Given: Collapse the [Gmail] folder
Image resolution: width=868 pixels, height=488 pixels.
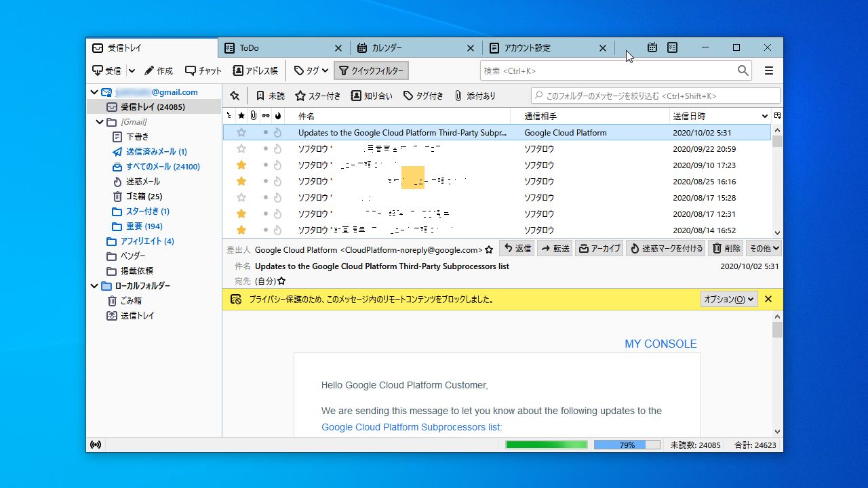Looking at the screenshot, I should 100,122.
